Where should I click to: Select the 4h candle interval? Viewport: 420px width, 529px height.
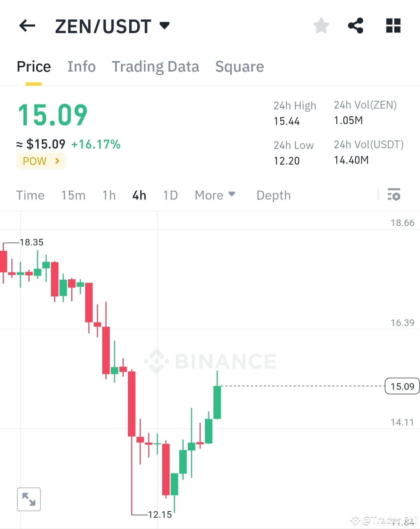[x=139, y=195]
